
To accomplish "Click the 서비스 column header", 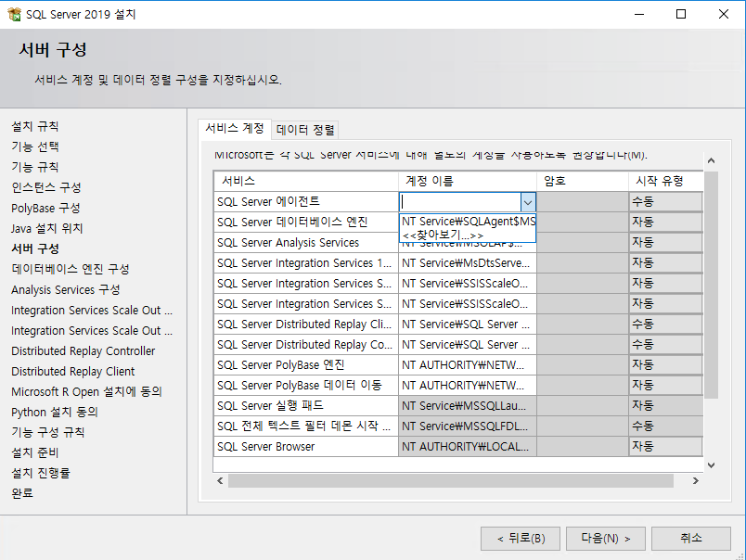I will coord(306,181).
